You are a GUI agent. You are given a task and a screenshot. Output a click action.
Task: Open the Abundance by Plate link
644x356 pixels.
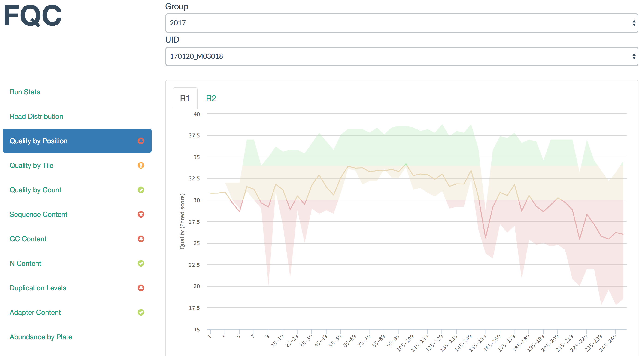[x=41, y=337]
